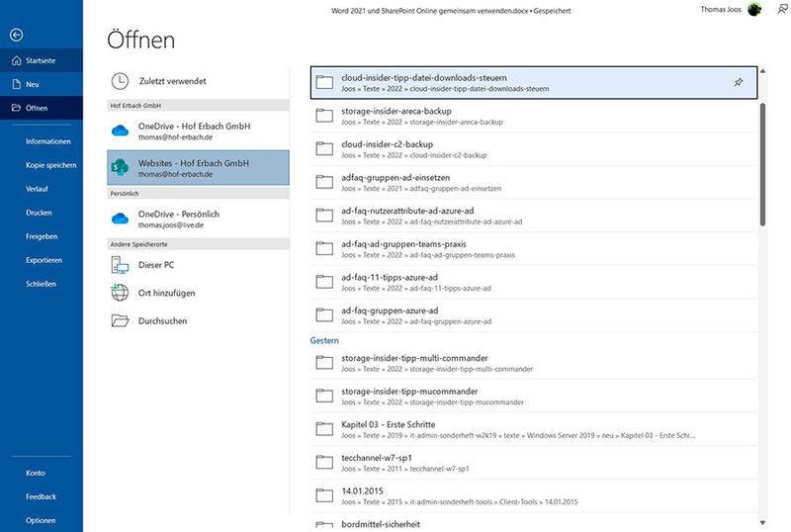791x532 pixels.
Task: Click OneDrive Hof Erbach GmbH cloud icon
Action: click(120, 132)
